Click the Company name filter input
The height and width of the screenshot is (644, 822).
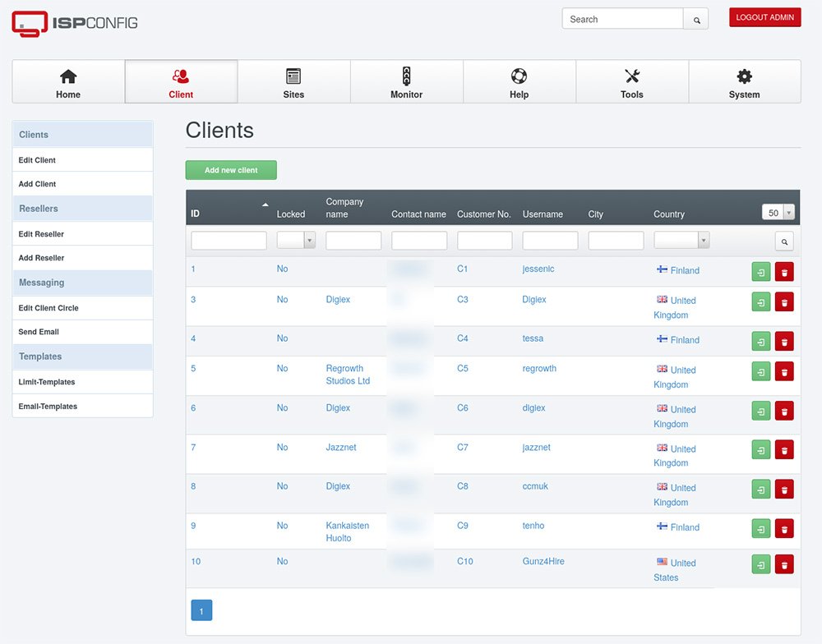click(353, 241)
